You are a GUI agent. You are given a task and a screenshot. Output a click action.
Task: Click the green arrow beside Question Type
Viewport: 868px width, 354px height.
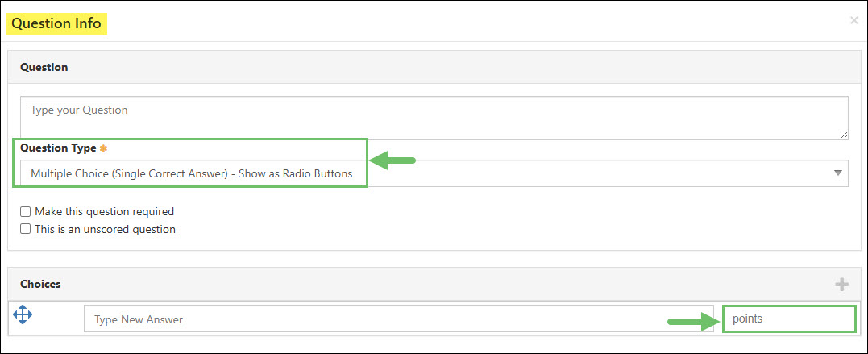[x=392, y=160]
